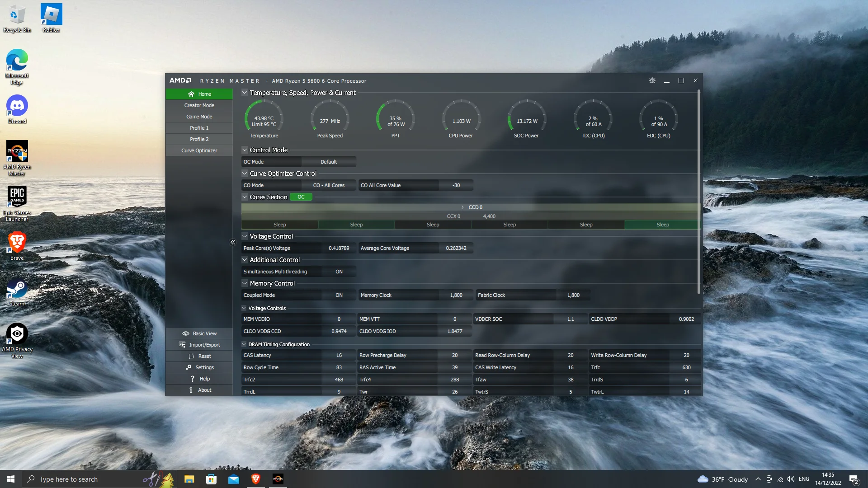This screenshot has width=868, height=488.
Task: Select the Curve Optimizer tab
Action: tap(199, 150)
